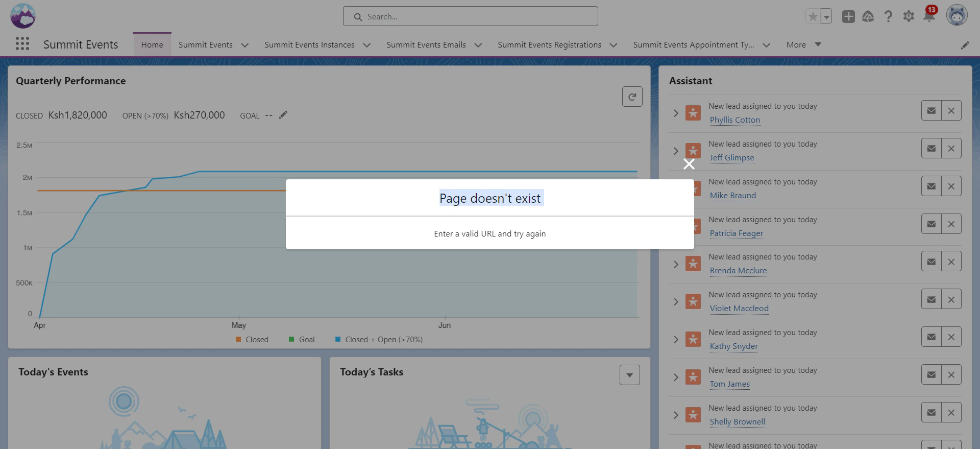This screenshot has height=449, width=980.
Task: Open the Patricia Feager lead link
Action: [x=737, y=233]
